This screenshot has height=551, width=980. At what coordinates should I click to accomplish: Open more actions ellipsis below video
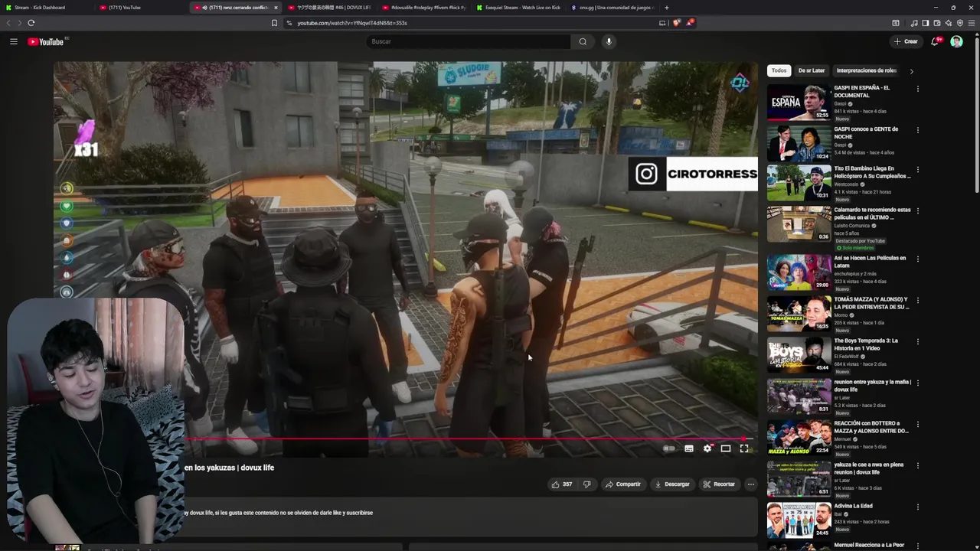click(x=751, y=484)
